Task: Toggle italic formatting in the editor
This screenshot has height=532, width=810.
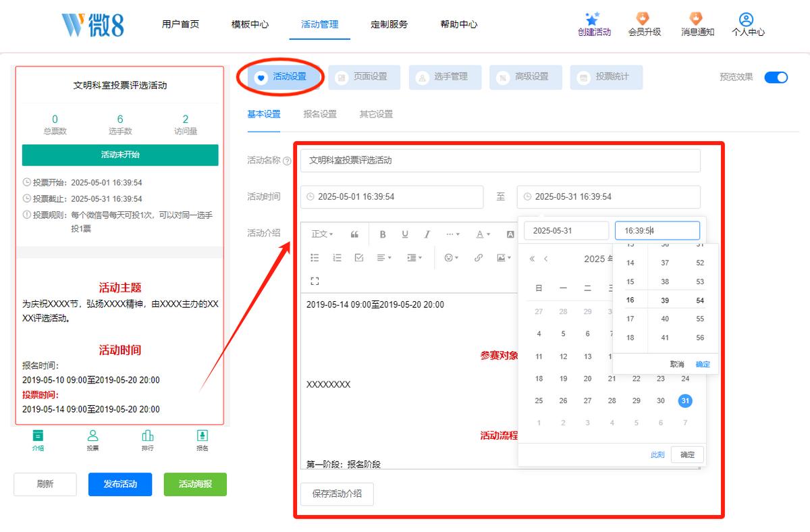Action: pos(427,234)
